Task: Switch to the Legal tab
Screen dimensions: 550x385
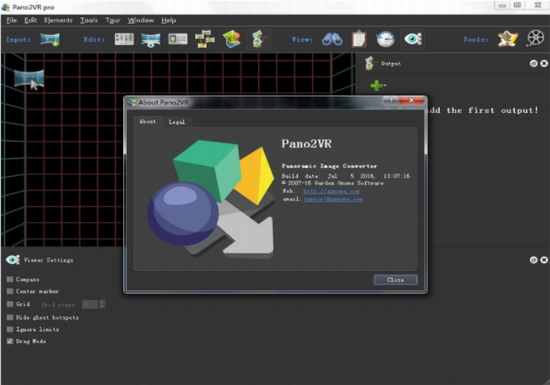Action: click(176, 122)
